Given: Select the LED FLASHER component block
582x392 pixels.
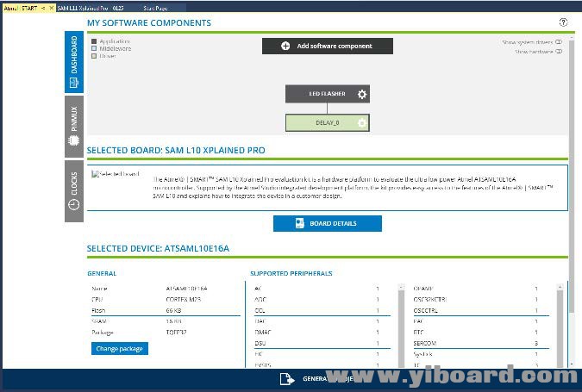Looking at the screenshot, I should tap(328, 94).
